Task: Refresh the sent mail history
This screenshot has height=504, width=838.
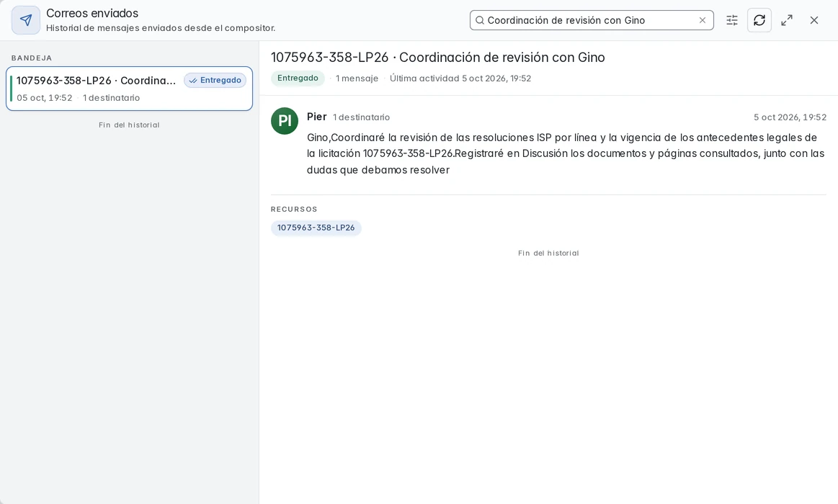Action: pos(759,20)
